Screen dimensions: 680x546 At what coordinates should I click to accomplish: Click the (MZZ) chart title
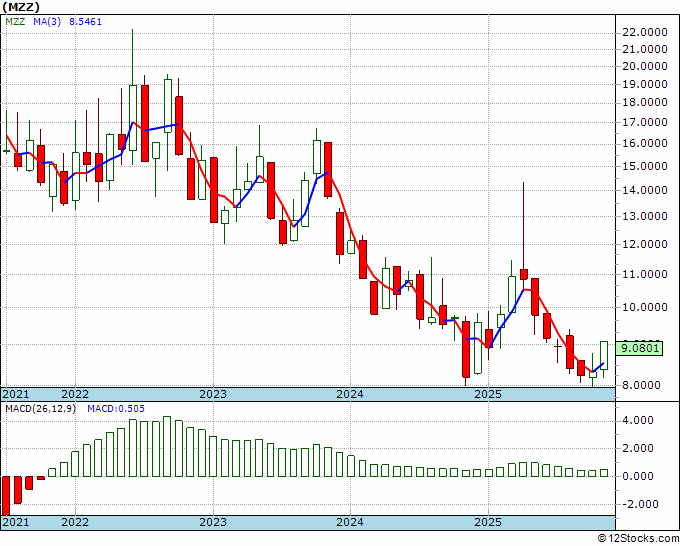coord(21,7)
